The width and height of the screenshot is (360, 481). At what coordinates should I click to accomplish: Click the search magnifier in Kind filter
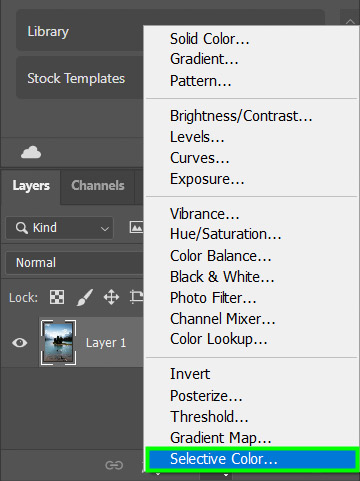click(x=22, y=228)
